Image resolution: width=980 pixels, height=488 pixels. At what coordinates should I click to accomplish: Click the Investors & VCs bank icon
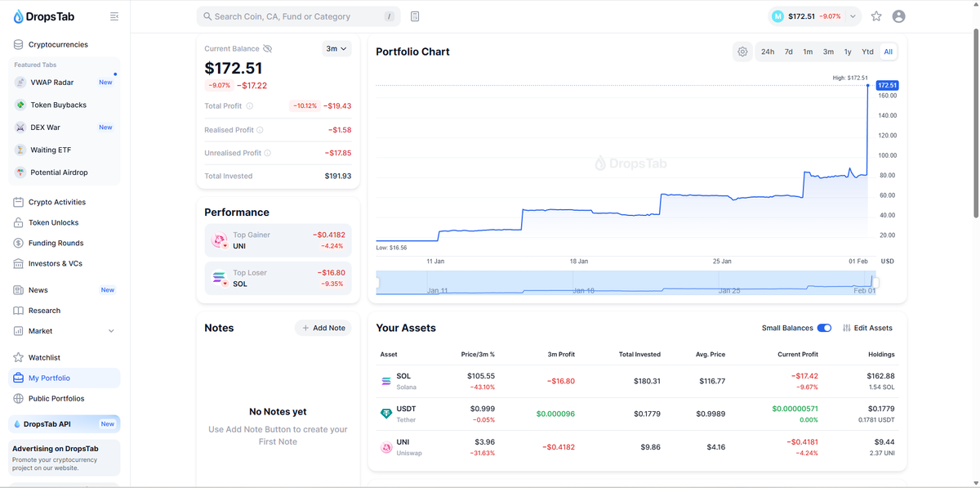18,263
